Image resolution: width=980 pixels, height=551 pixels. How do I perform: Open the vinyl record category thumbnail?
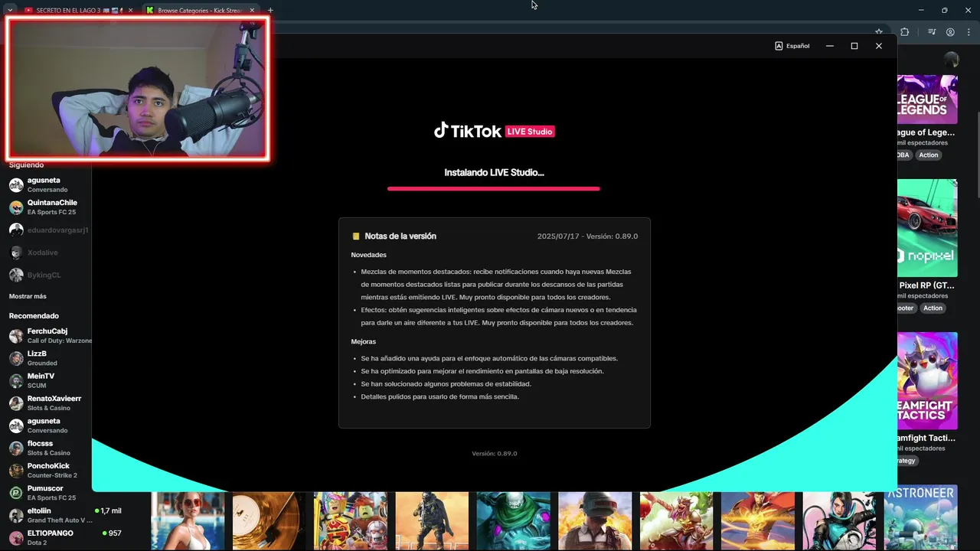pyautogui.click(x=269, y=521)
